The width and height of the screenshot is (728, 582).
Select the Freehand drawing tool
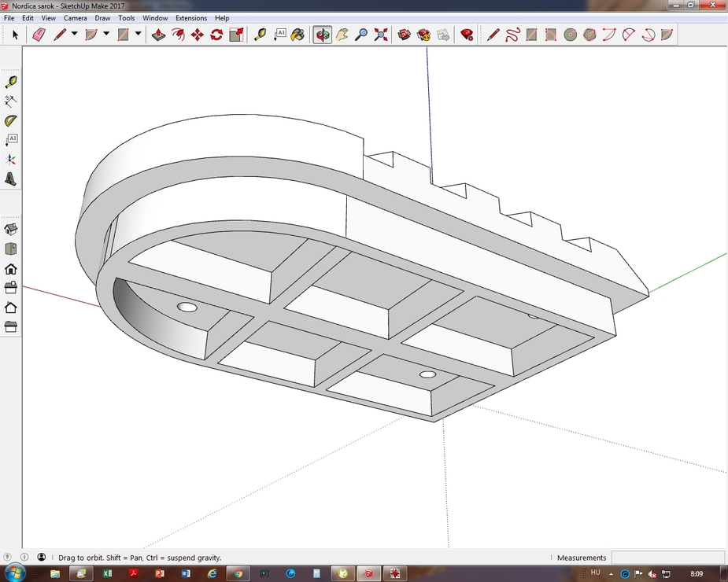pos(512,35)
